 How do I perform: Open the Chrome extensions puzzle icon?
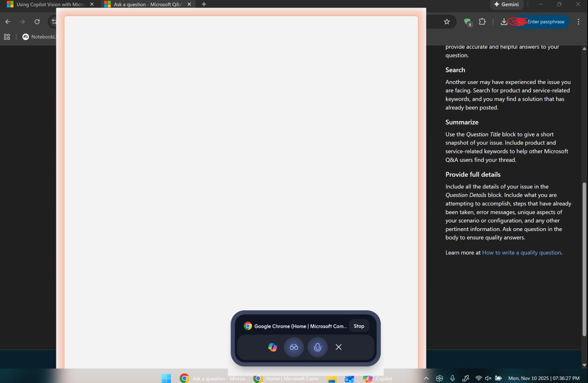tap(482, 21)
